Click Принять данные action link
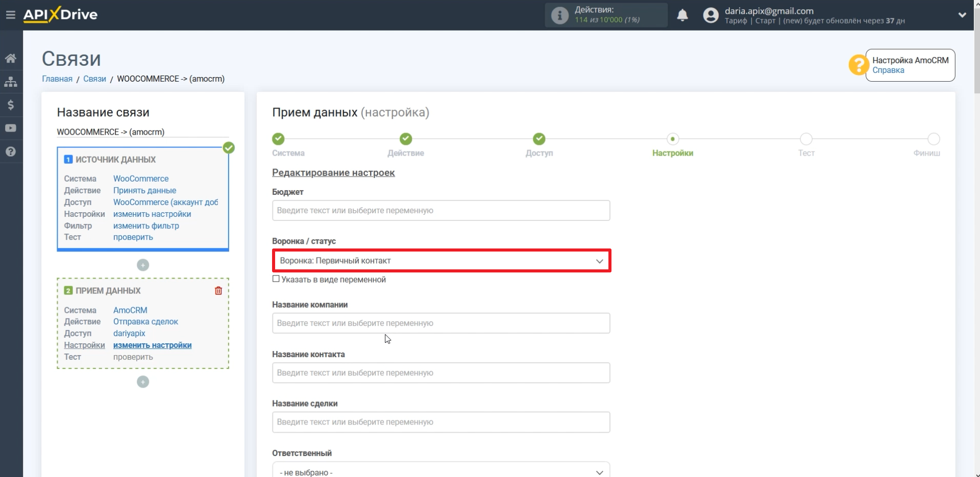The height and width of the screenshot is (477, 980). [x=144, y=190]
